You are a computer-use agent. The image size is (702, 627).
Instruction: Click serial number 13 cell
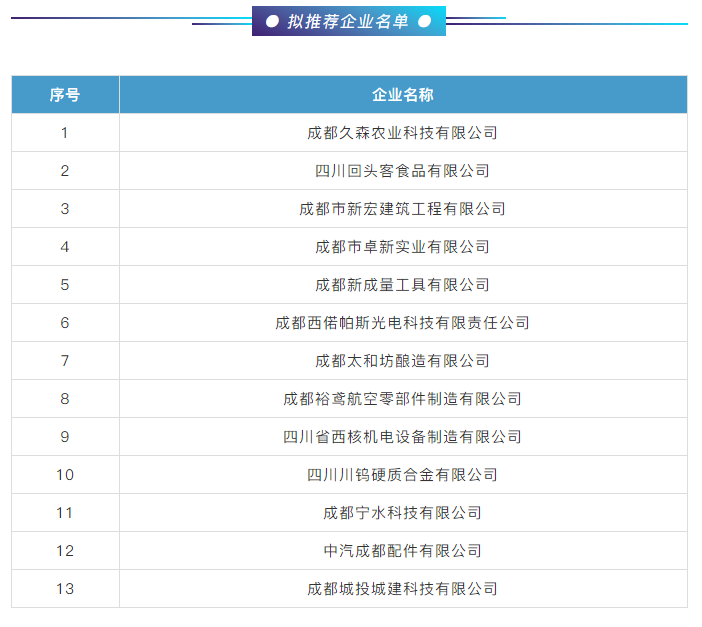point(65,589)
